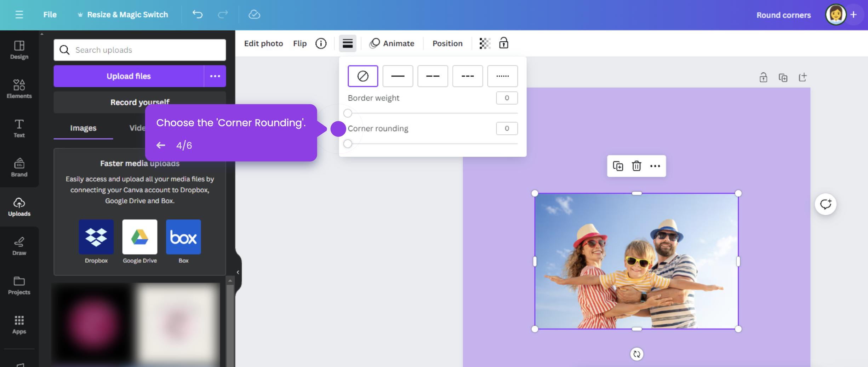Click the Upload files button
This screenshot has height=367, width=868.
(128, 76)
